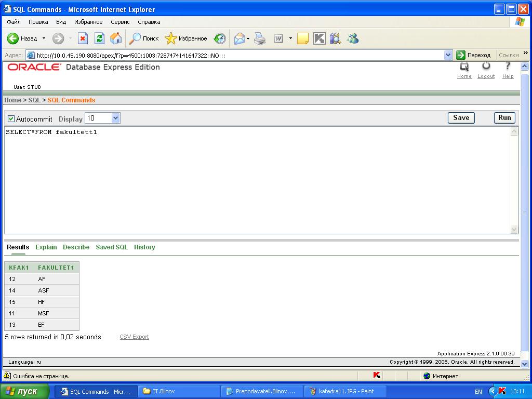Open the Back button history dropdown arrow

point(44,38)
